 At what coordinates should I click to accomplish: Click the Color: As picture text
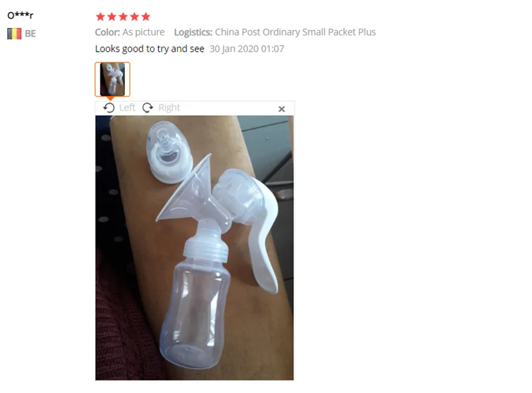[x=130, y=32]
